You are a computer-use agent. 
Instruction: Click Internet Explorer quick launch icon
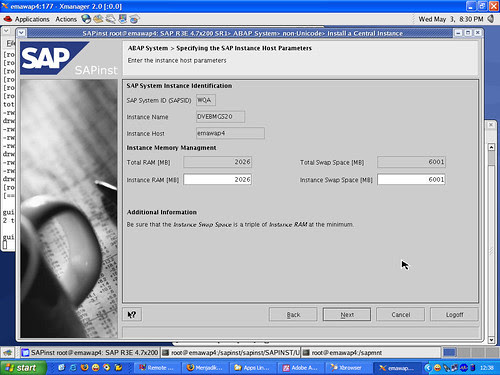tap(73, 368)
